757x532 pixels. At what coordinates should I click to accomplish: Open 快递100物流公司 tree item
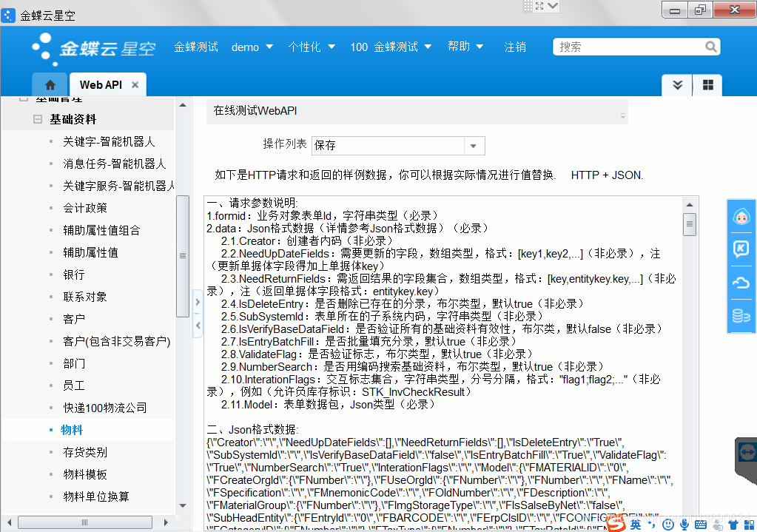[x=105, y=408]
